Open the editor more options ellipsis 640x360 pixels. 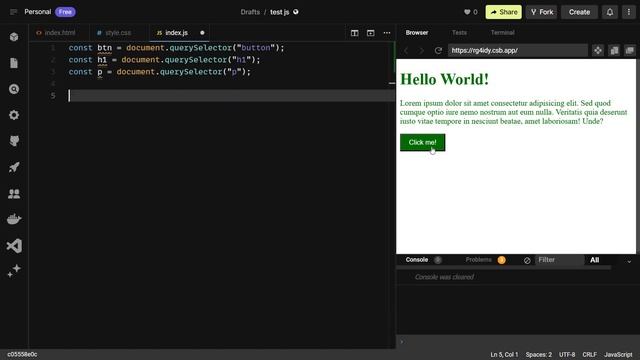(387, 33)
